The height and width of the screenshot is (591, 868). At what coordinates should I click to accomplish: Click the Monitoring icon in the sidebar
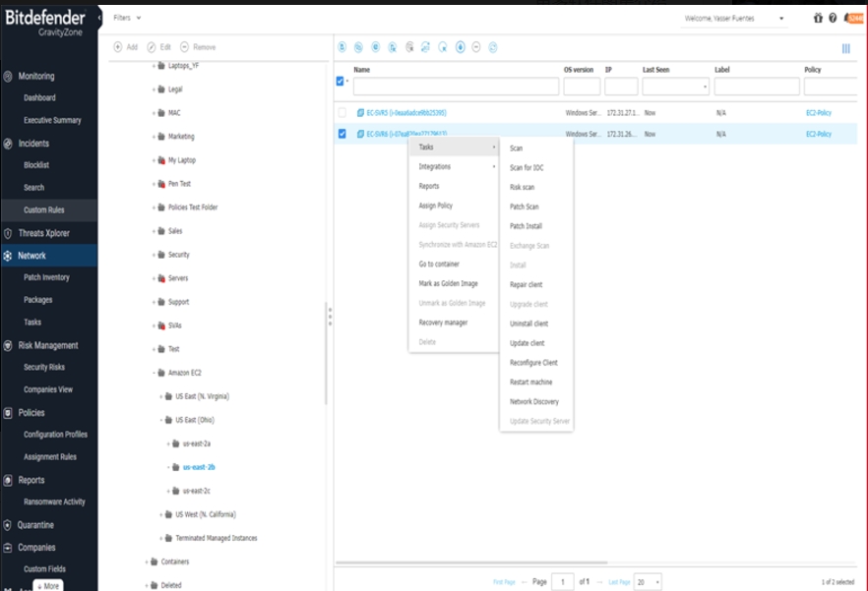pyautogui.click(x=10, y=76)
